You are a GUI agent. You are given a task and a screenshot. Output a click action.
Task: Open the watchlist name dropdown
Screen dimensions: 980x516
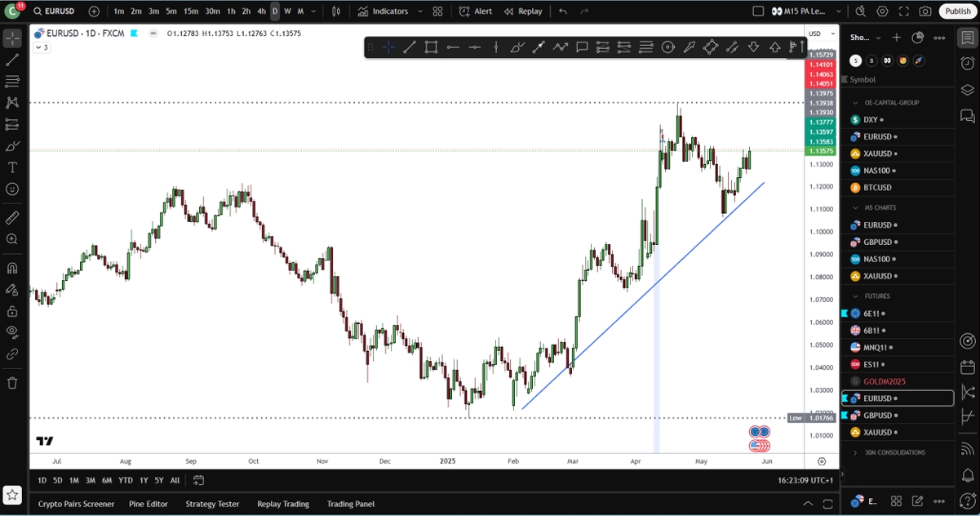point(866,38)
